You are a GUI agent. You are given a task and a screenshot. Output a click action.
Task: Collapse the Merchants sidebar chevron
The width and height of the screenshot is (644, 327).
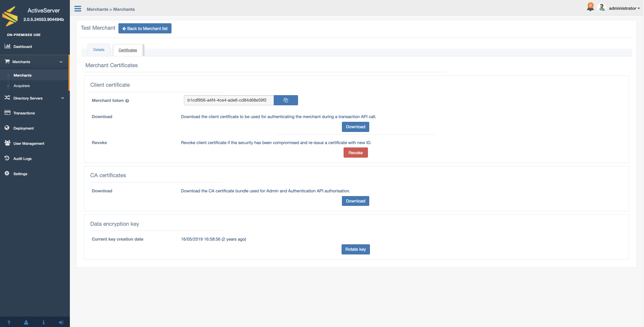click(61, 62)
